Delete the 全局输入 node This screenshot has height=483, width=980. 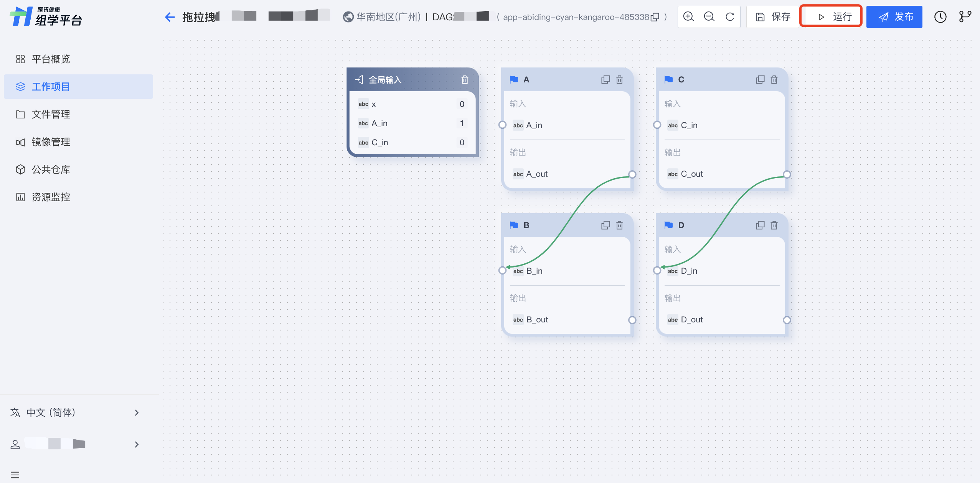(x=465, y=80)
